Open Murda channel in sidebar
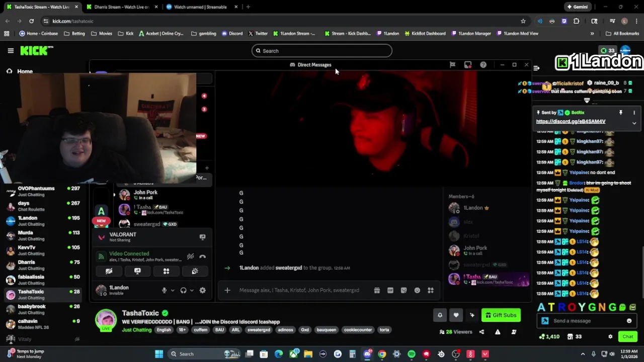This screenshot has height=362, width=644. pos(43,236)
